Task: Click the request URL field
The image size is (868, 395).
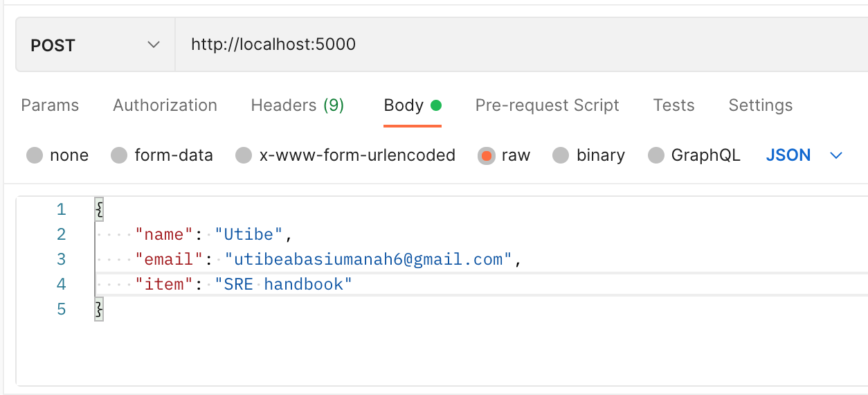Action: (521, 45)
